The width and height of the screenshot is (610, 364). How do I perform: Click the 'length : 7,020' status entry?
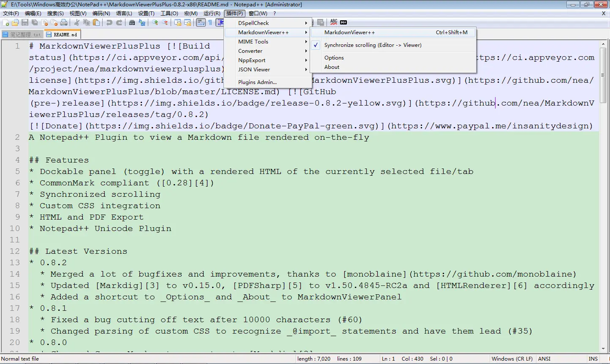click(314, 359)
